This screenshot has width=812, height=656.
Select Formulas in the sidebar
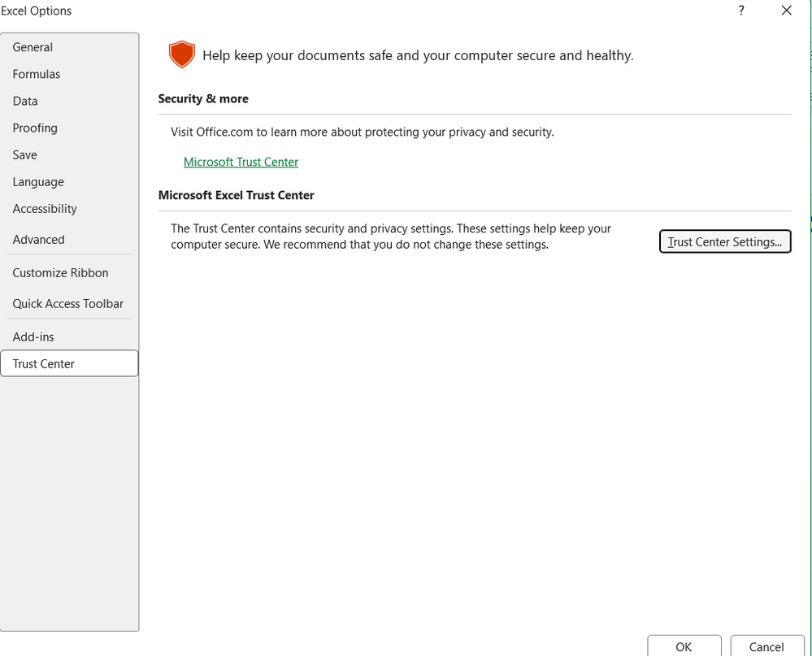click(37, 74)
